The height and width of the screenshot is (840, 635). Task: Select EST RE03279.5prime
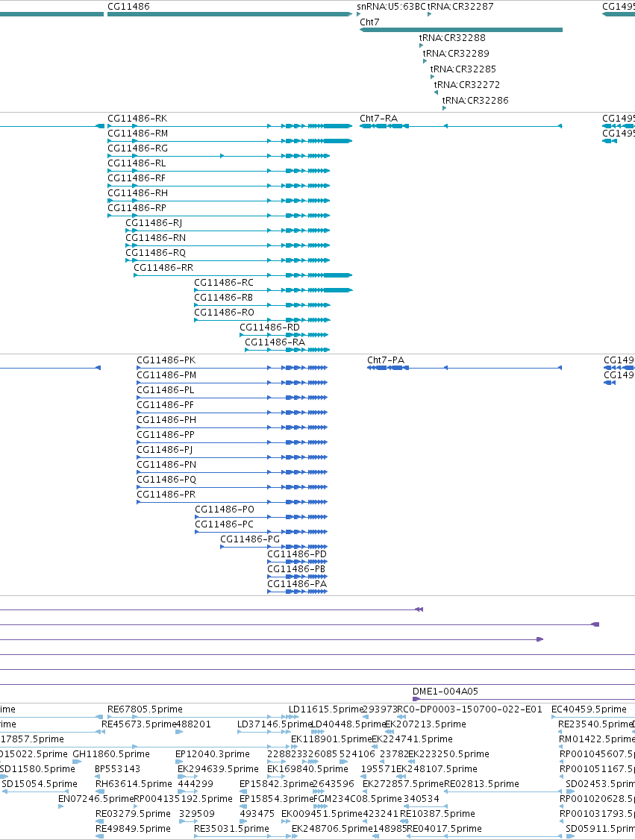tap(133, 815)
